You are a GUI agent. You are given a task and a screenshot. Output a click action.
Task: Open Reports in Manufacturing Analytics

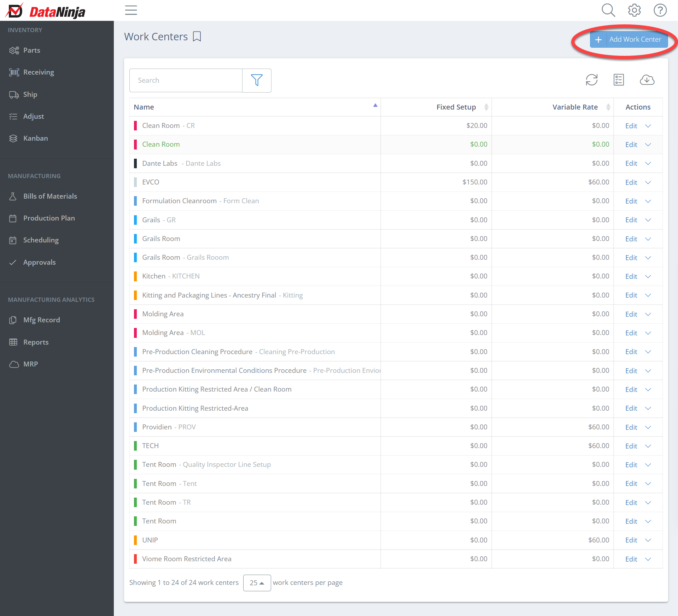click(36, 342)
